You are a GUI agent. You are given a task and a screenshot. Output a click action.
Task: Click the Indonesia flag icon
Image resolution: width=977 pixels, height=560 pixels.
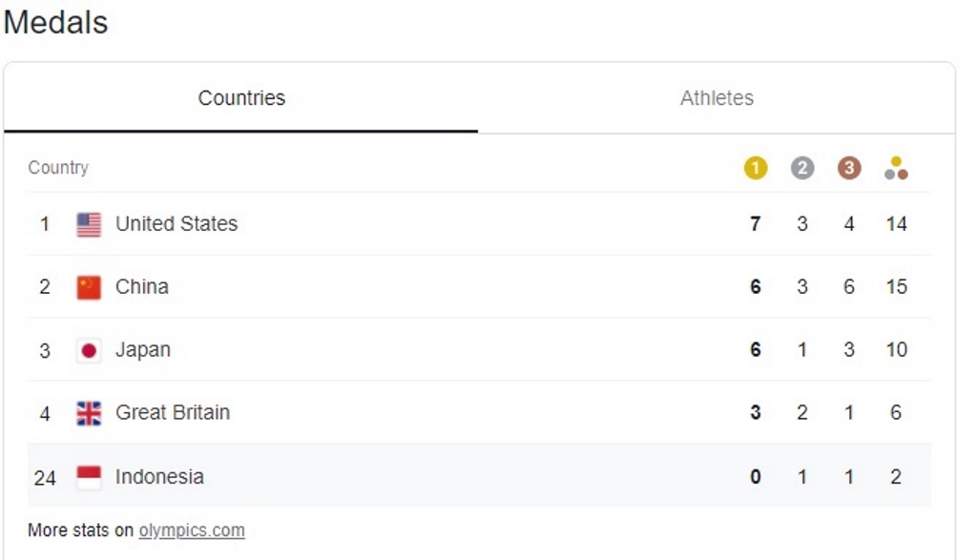tap(87, 475)
